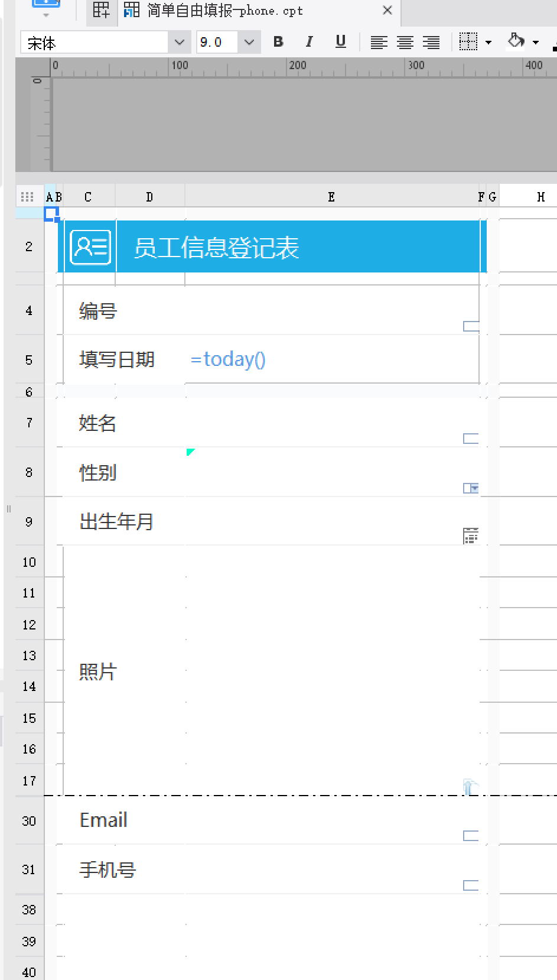This screenshot has width=557, height=980.
Task: Select row 38 header
Action: 29,910
